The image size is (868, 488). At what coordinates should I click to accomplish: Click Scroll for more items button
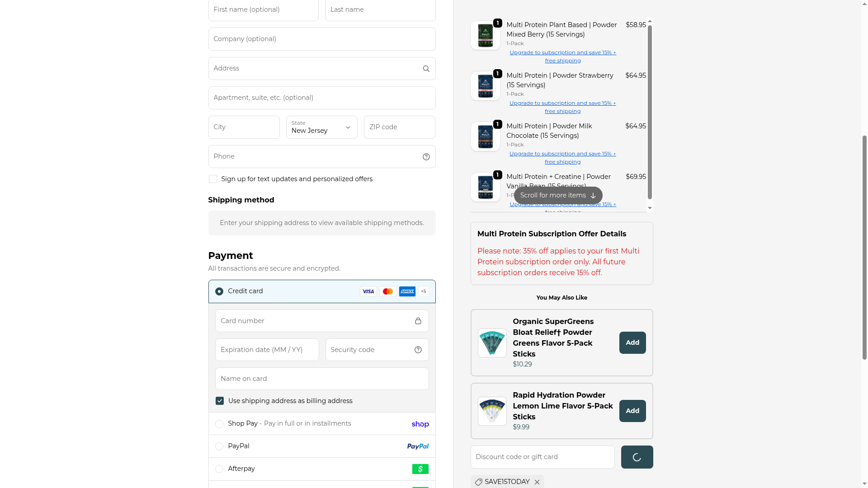coord(558,195)
